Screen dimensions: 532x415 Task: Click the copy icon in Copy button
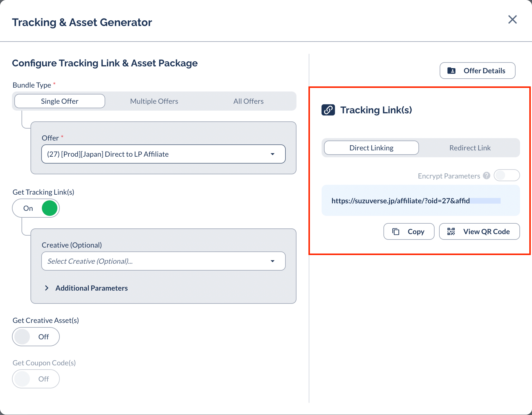point(396,232)
